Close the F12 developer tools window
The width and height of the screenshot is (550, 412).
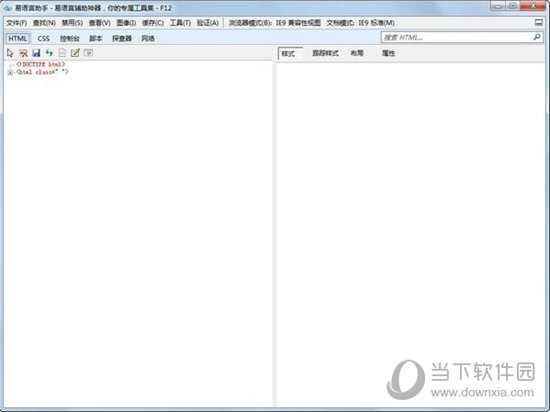[533, 6]
